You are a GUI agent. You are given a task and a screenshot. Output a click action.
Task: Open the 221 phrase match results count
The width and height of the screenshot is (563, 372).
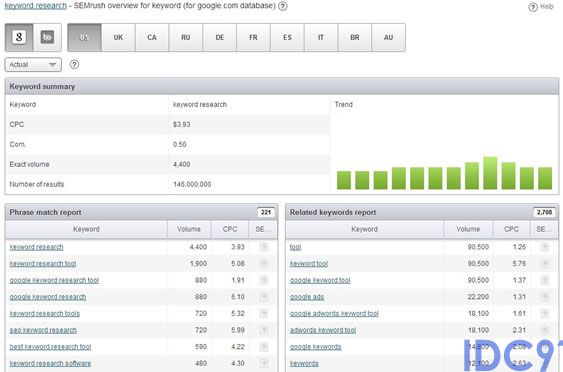(266, 212)
